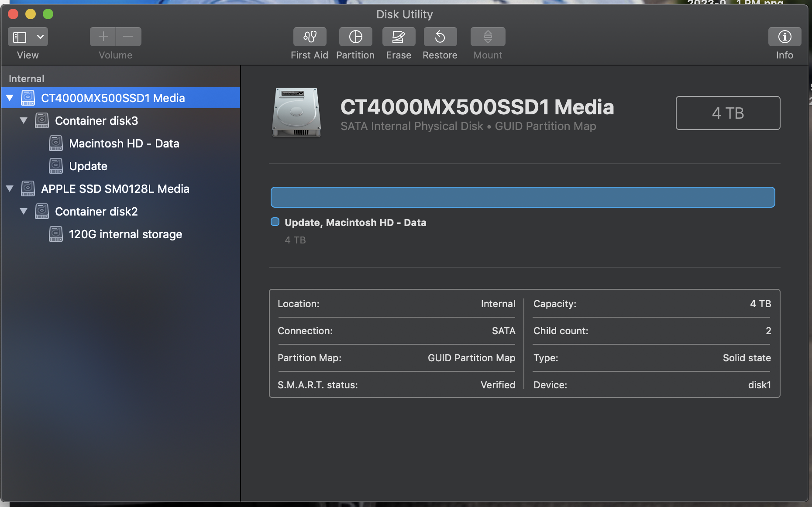Click the blue legend swatch for Update volume

[275, 222]
